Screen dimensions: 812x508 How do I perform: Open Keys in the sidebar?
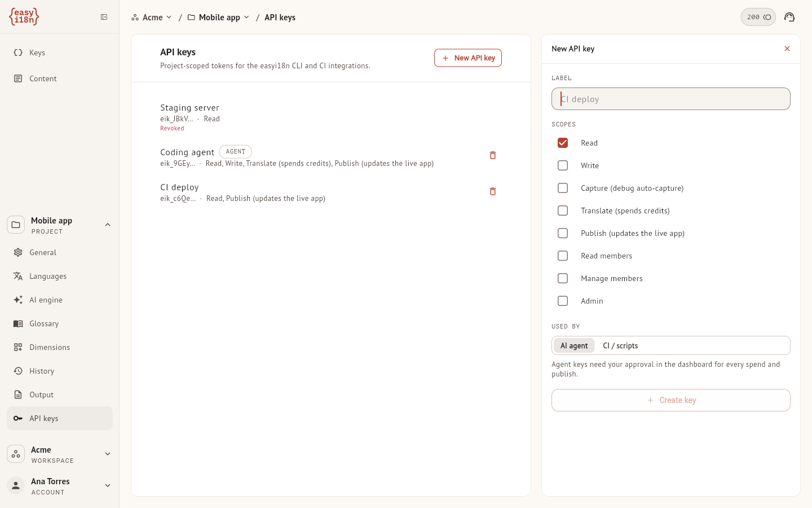coord(60,52)
